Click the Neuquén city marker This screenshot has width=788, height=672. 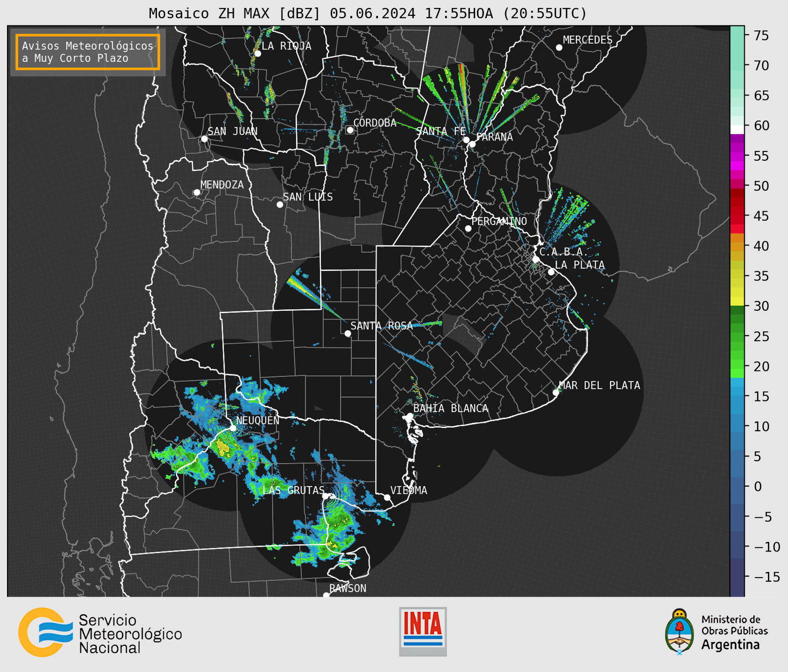click(233, 428)
